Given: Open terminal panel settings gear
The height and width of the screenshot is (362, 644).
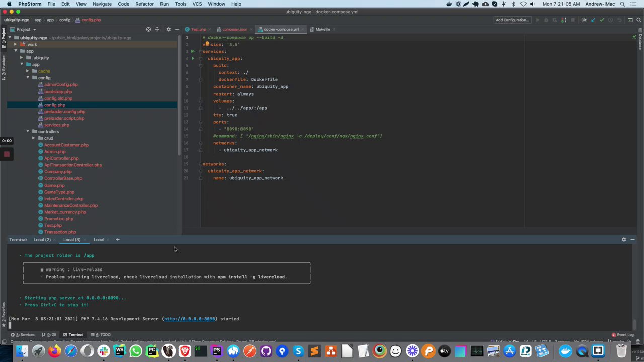Looking at the screenshot, I should [624, 240].
